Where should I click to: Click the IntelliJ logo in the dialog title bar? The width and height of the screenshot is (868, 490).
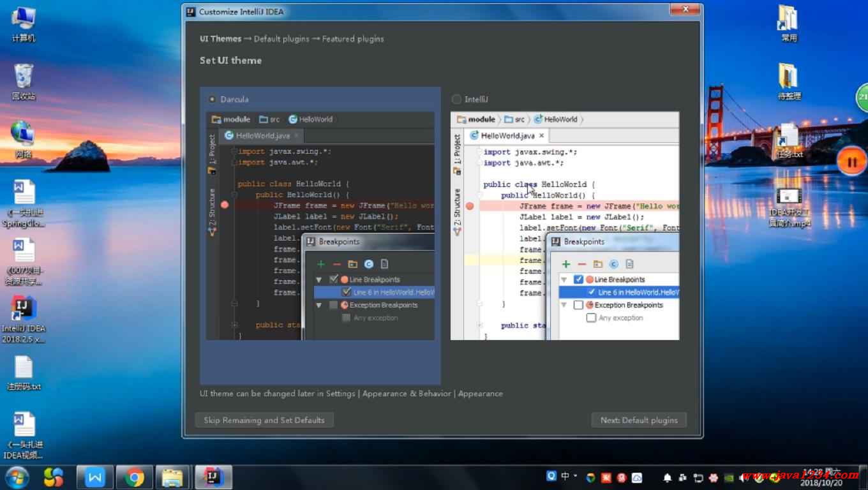coord(191,11)
